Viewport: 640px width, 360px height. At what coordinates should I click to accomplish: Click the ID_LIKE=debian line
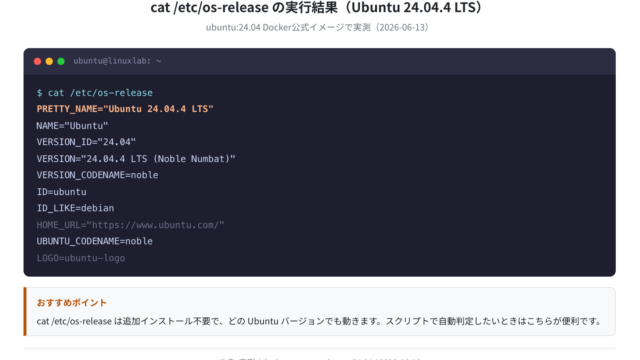tap(76, 208)
